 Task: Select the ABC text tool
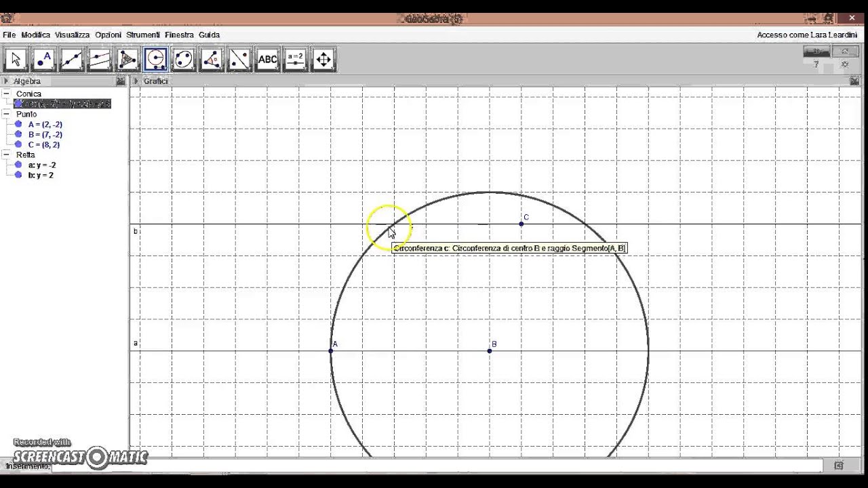(x=267, y=60)
